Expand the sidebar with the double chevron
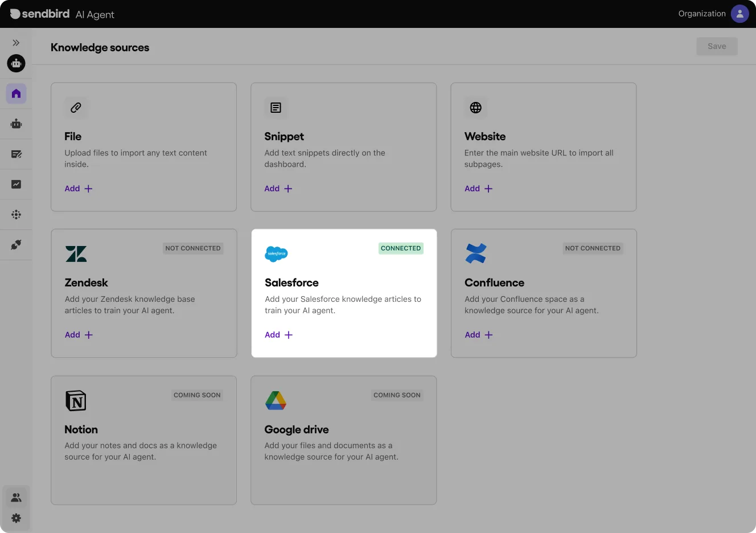This screenshot has width=756, height=533. click(x=16, y=43)
